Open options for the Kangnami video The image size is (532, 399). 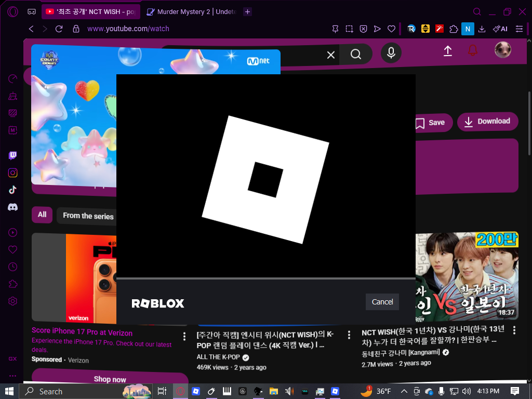click(x=514, y=330)
